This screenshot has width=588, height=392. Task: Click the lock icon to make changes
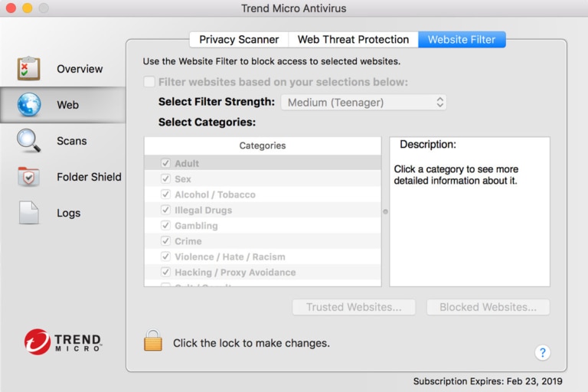click(x=153, y=341)
